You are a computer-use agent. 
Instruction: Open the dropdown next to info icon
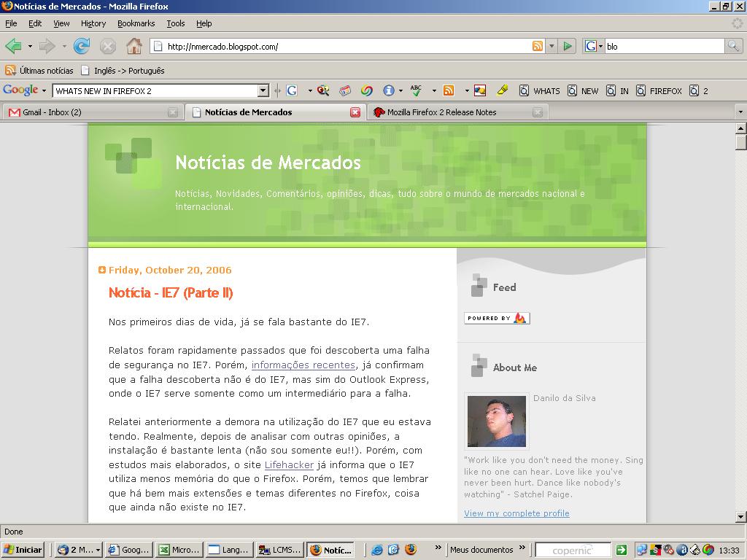[400, 90]
